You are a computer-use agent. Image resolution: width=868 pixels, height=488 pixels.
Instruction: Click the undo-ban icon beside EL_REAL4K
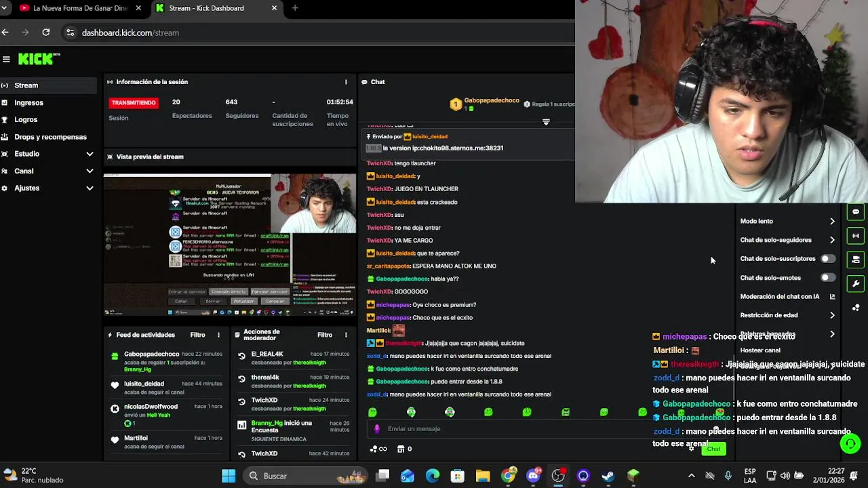pos(241,356)
